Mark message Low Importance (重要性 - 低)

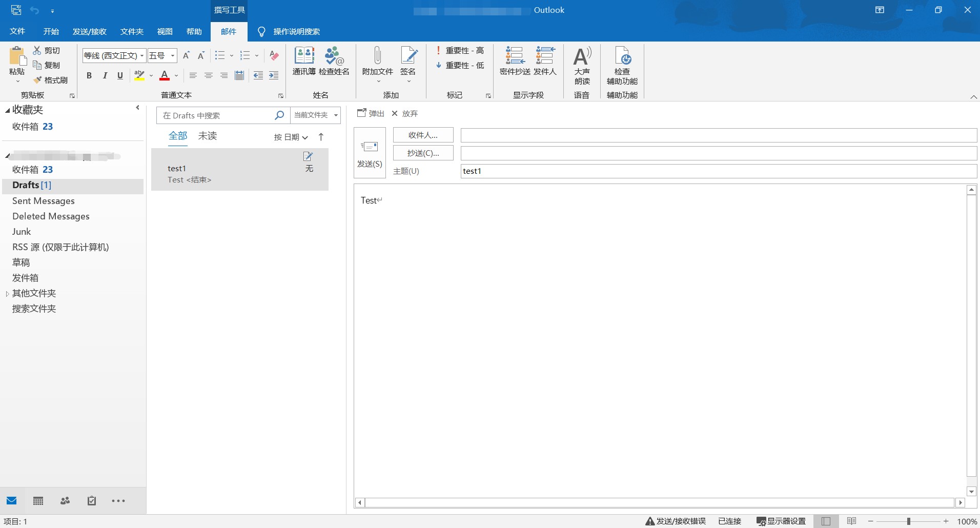[460, 65]
